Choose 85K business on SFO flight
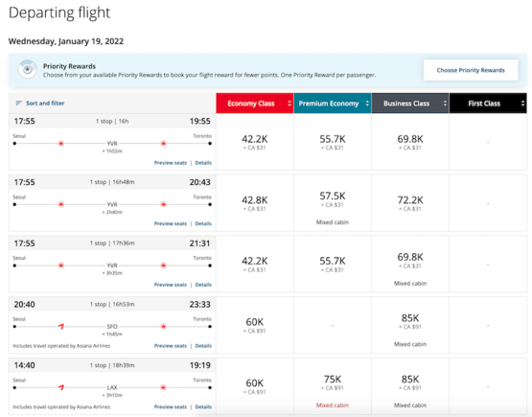Viewport: 532px width, 417px height. (410, 325)
